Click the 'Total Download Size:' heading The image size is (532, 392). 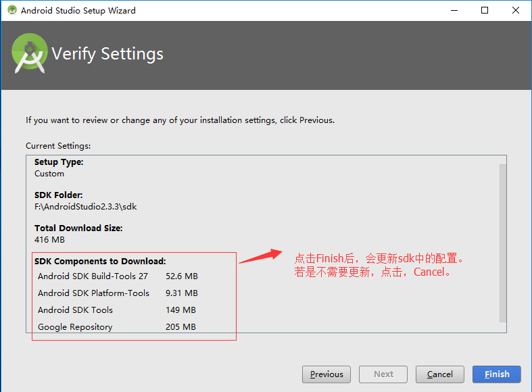pos(78,228)
